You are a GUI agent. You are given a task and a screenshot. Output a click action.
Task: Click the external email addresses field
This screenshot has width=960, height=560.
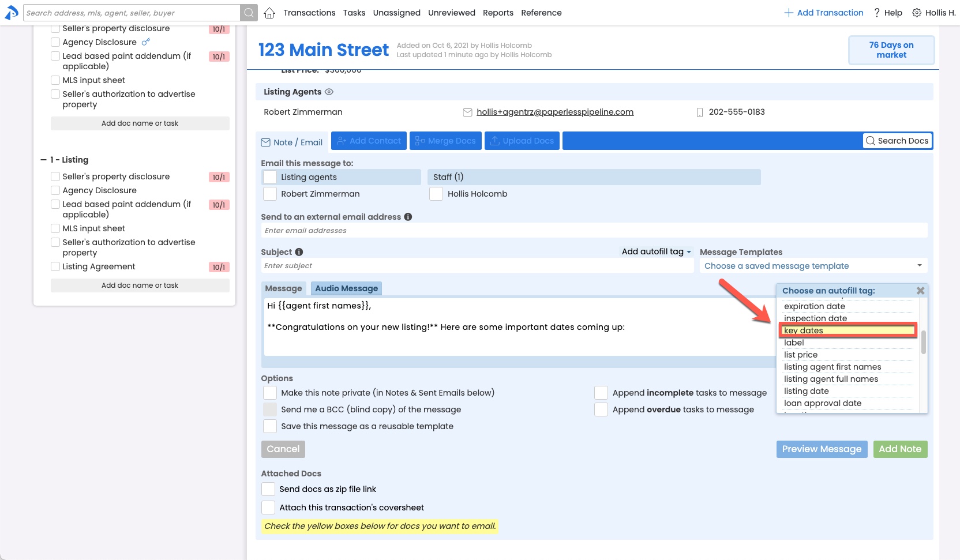click(x=594, y=230)
